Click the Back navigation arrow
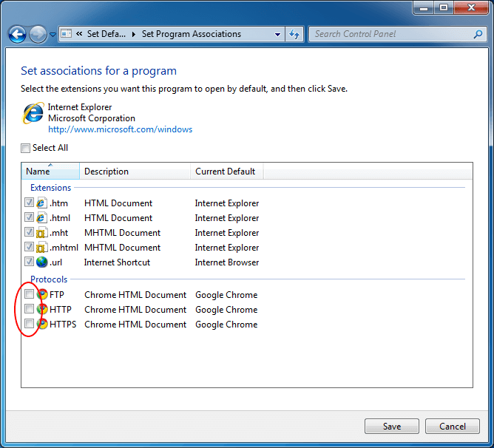The image size is (494, 448). click(x=17, y=34)
